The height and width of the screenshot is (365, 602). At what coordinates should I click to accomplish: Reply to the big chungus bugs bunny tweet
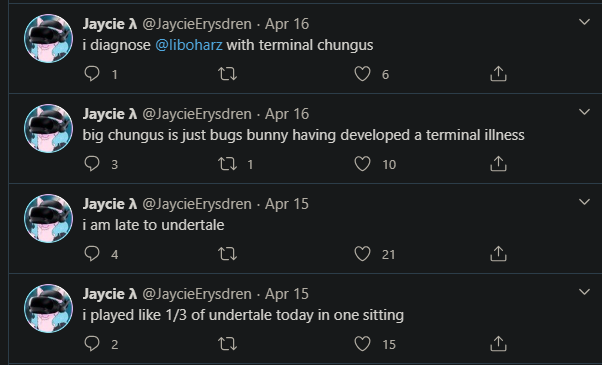click(x=92, y=164)
